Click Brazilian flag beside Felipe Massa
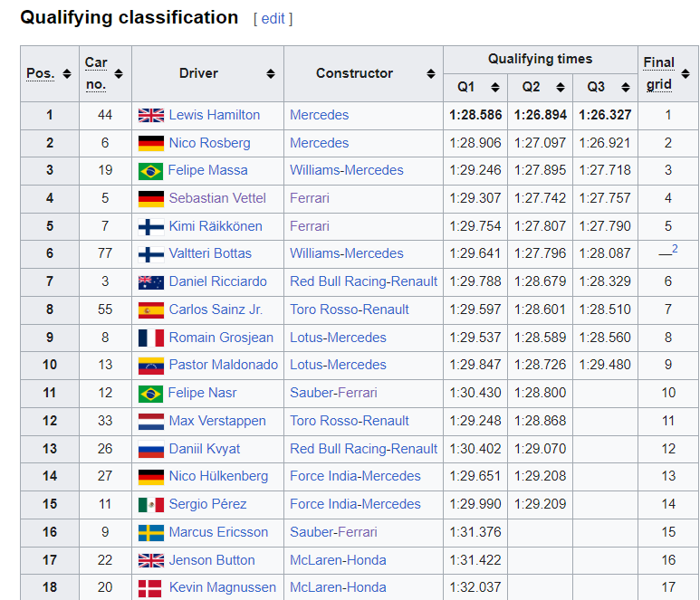This screenshot has height=600, width=700. tap(150, 171)
